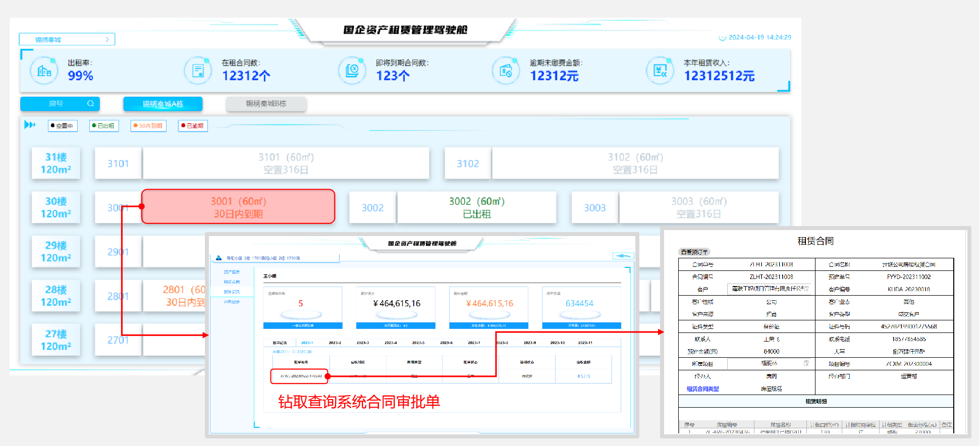The height and width of the screenshot is (446, 980).
Task: Select the 31楼 floor tile
Action: (x=56, y=163)
